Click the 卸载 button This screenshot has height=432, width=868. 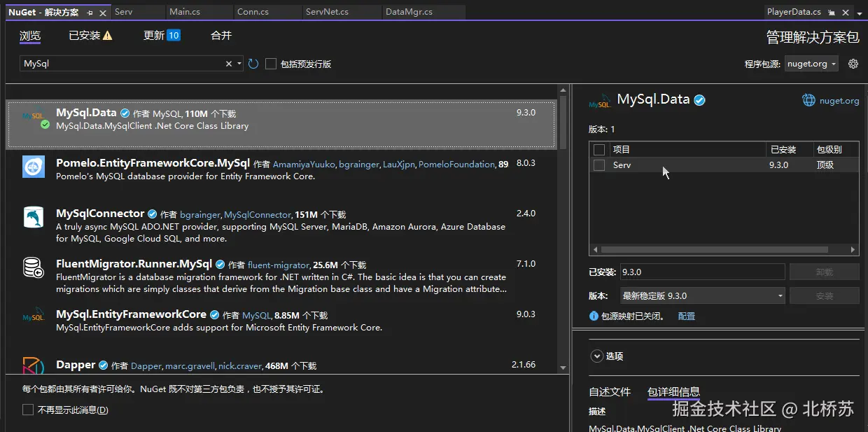coord(824,272)
